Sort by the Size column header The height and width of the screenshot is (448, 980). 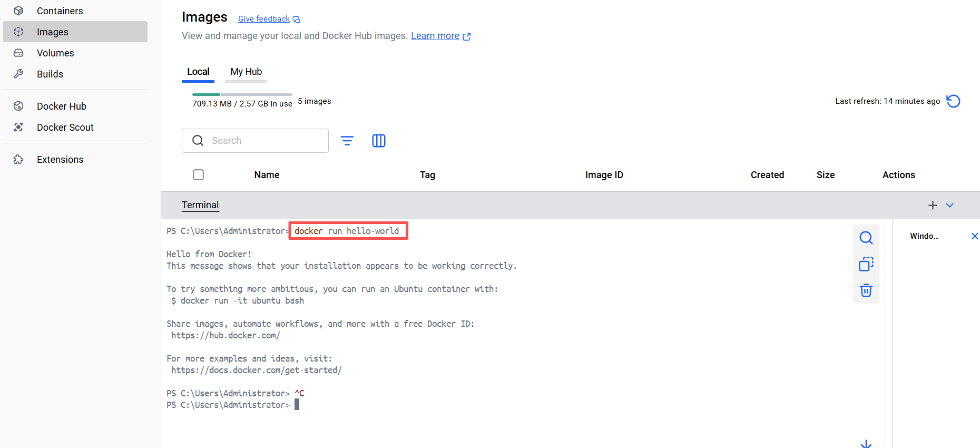click(x=826, y=175)
